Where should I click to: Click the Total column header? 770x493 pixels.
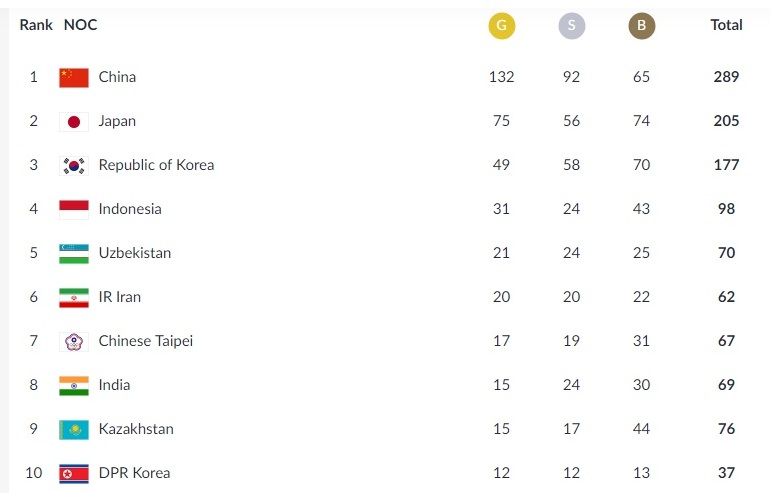[726, 25]
